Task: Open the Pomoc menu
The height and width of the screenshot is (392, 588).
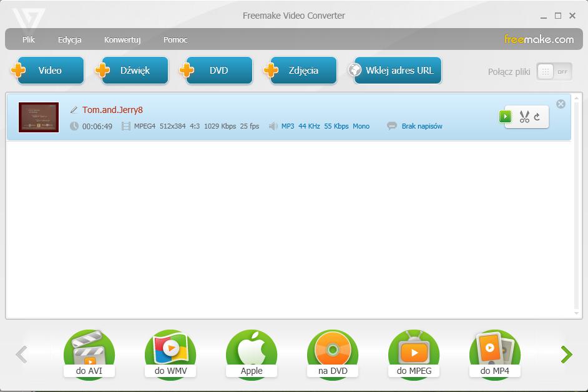Action: coord(175,39)
